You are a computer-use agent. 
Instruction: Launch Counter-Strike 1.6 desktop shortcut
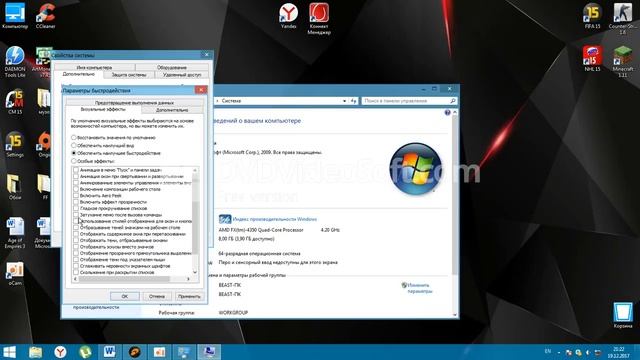[x=622, y=18]
